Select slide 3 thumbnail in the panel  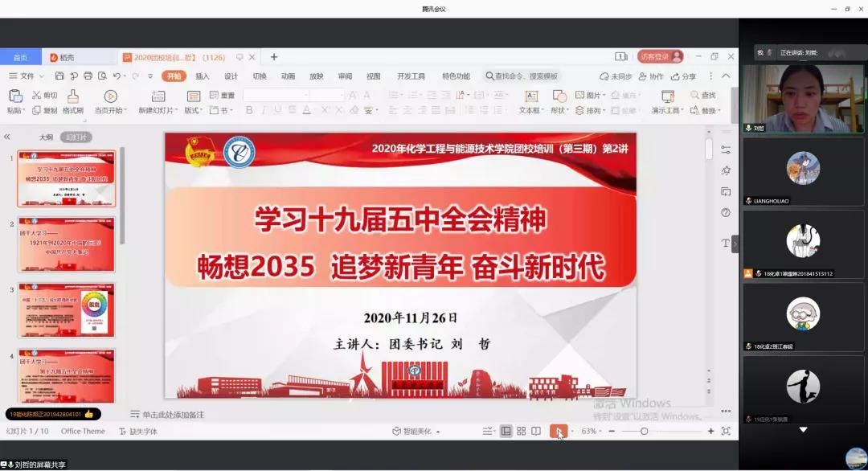[x=67, y=310]
